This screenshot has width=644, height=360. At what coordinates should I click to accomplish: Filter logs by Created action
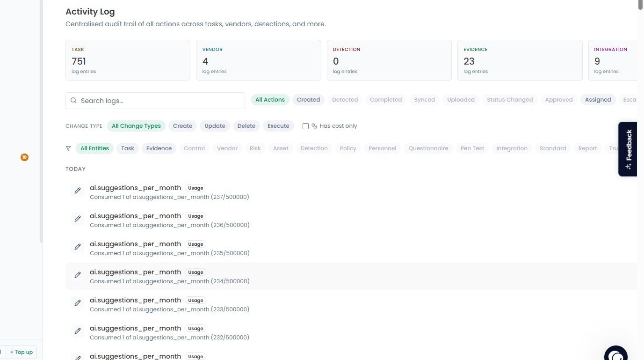[308, 100]
